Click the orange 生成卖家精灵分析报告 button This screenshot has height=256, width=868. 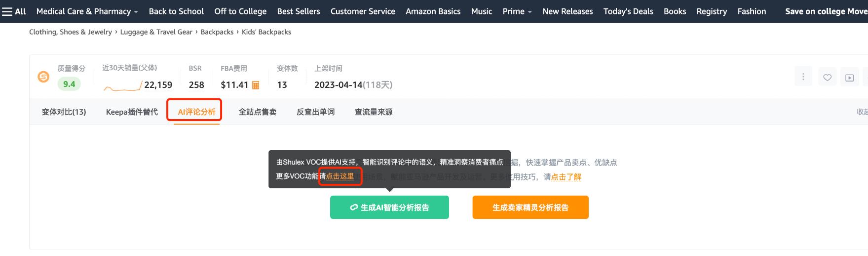coord(530,208)
